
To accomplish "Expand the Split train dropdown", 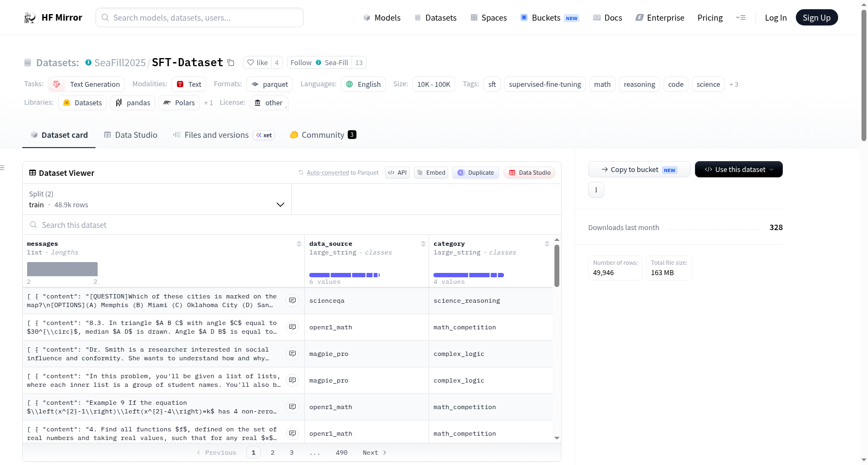I will [x=157, y=199].
